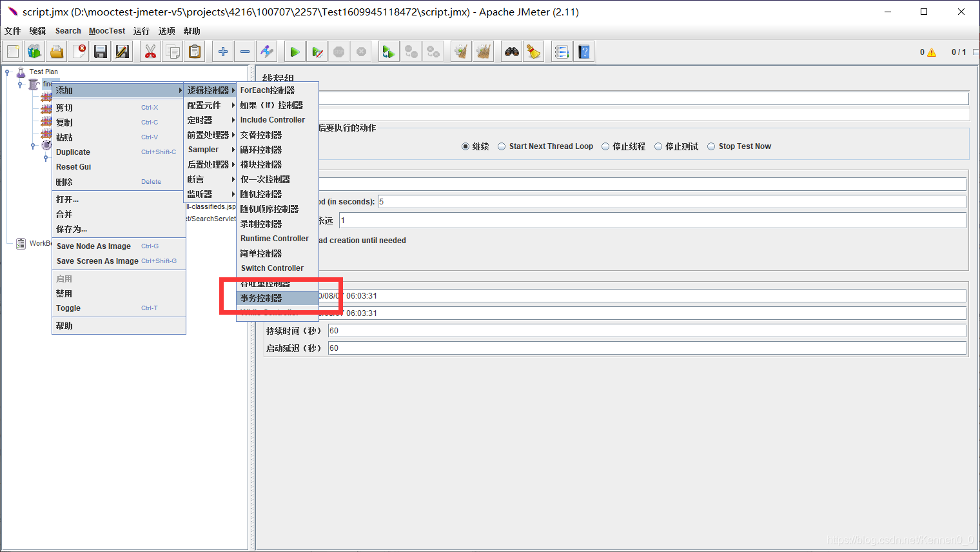This screenshot has width=980, height=552.
Task: Expand 配置元件 submenu
Action: 210,105
